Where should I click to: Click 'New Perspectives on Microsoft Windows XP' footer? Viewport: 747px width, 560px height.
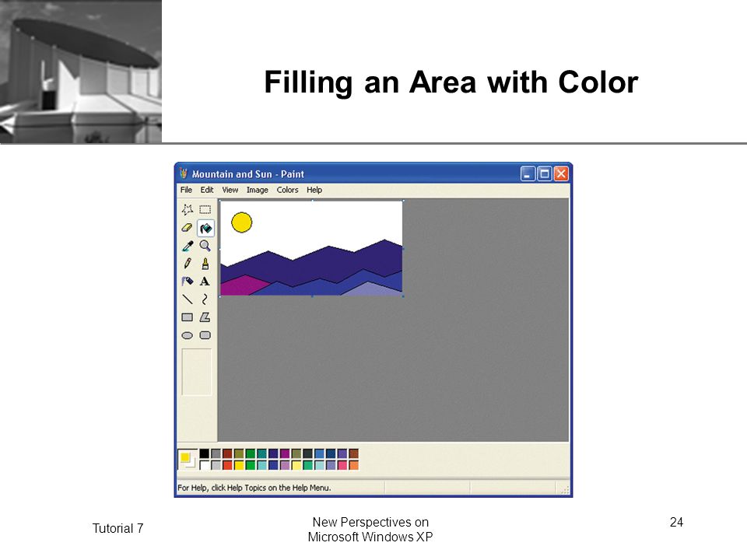coord(370,530)
